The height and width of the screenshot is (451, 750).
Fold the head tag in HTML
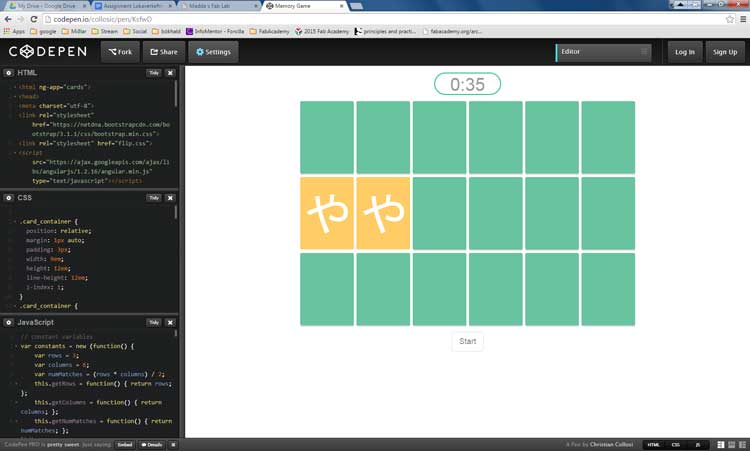pyautogui.click(x=15, y=96)
